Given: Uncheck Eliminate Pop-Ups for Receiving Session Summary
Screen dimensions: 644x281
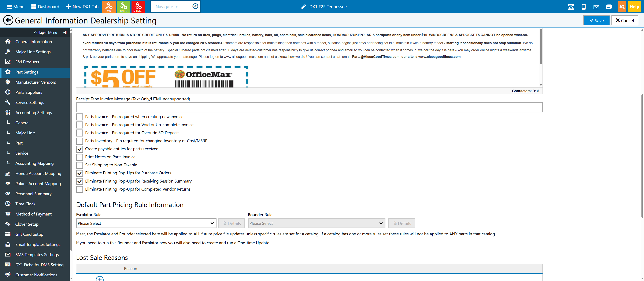Looking at the screenshot, I should pos(79,181).
